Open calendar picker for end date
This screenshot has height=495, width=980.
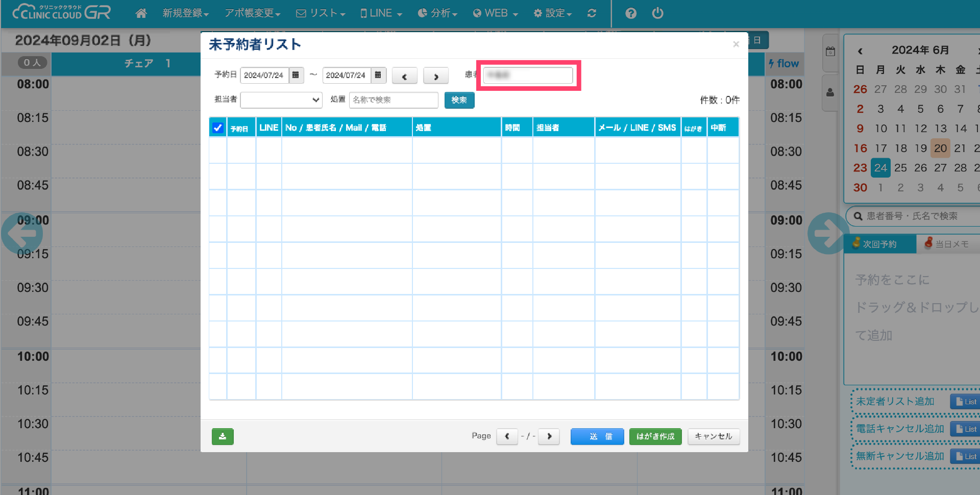pos(378,75)
